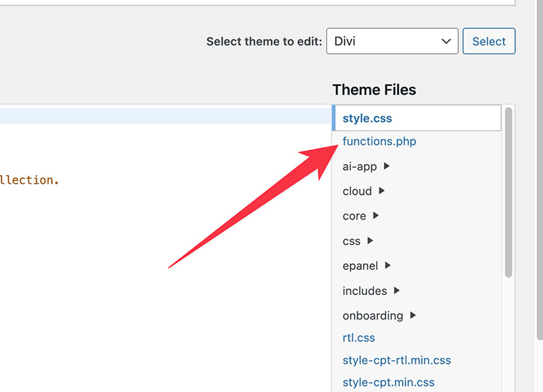Click the page scrollbar at far right

click(540, 170)
